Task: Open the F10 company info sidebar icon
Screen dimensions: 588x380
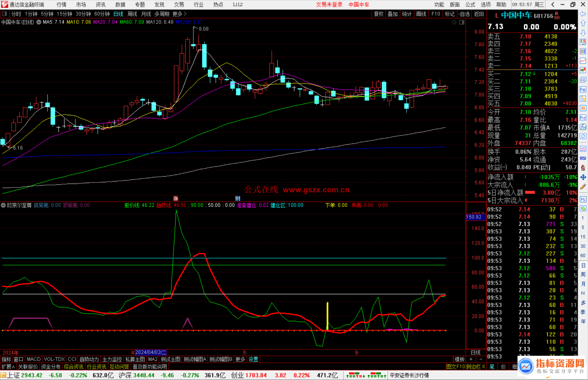Action: [583, 89]
